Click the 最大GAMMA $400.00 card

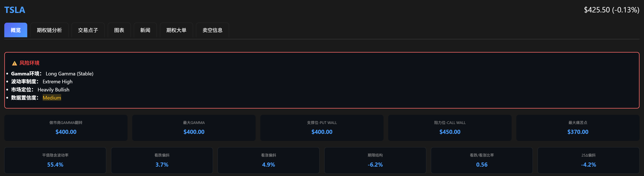coord(194,128)
